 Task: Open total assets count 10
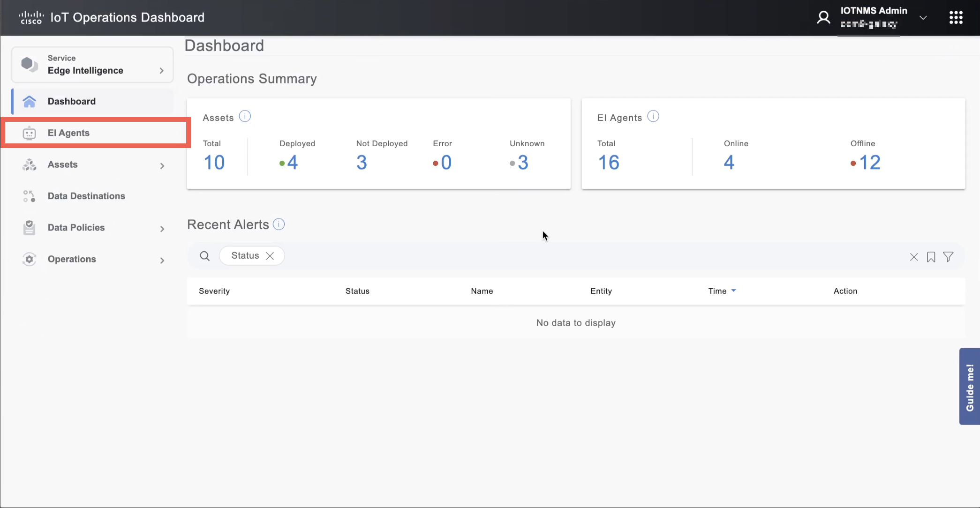[x=214, y=163]
